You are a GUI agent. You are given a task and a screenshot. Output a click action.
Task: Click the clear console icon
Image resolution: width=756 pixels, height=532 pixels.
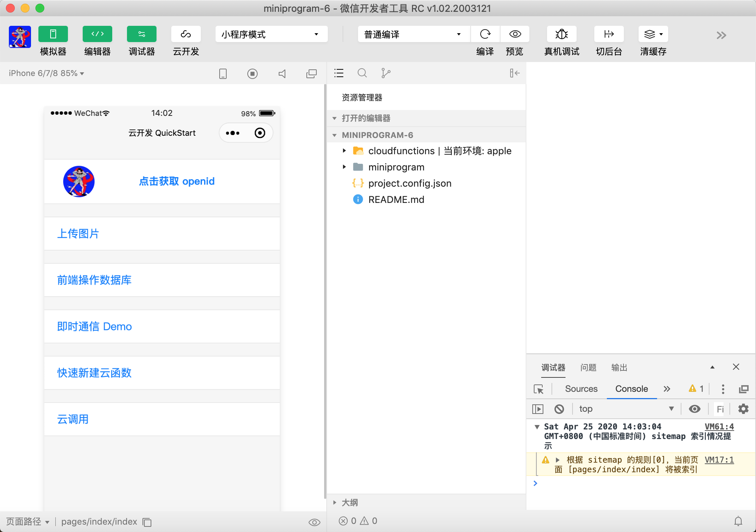coord(559,409)
